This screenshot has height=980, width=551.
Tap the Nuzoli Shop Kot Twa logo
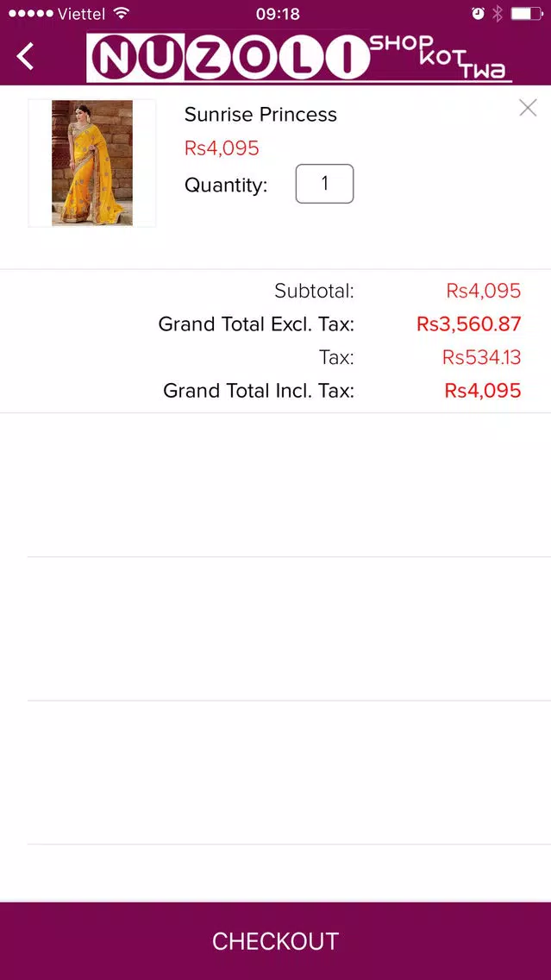pos(299,58)
